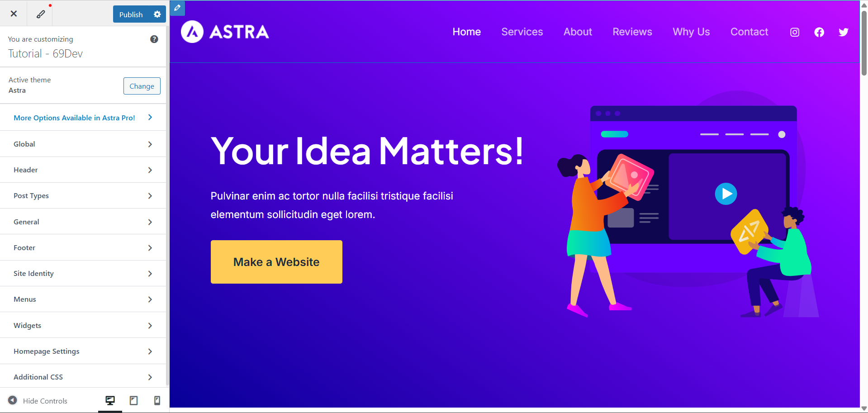Viewport: 868px width, 413px height.
Task: Click the play button in the illustration
Action: [x=726, y=194]
